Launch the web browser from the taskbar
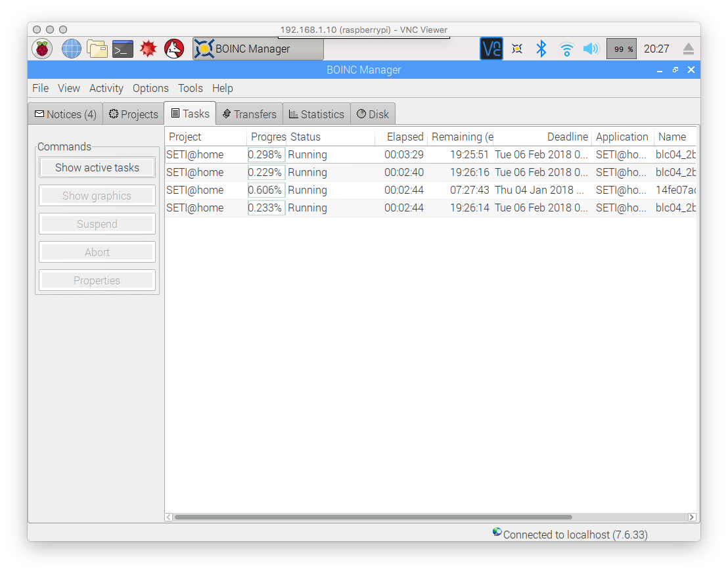Image resolution: width=728 pixels, height=574 pixels. pos(71,48)
